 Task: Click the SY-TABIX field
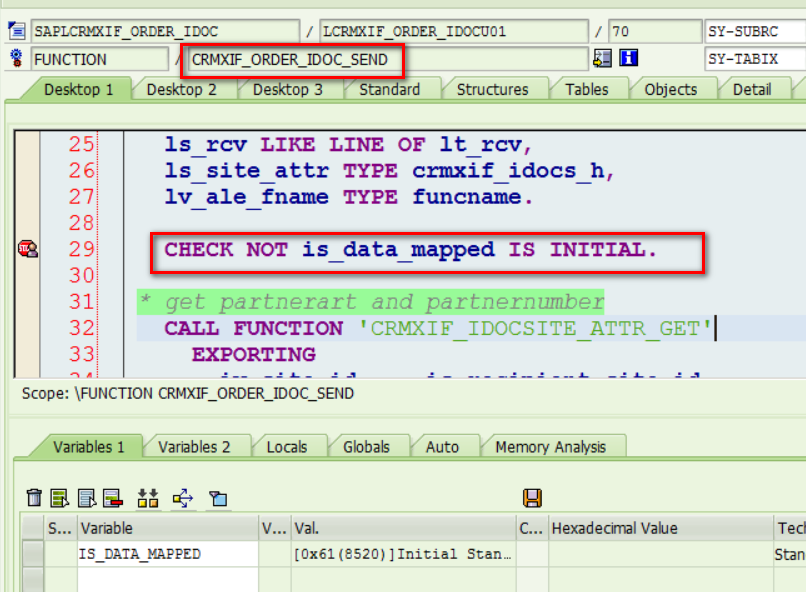pyautogui.click(x=755, y=59)
